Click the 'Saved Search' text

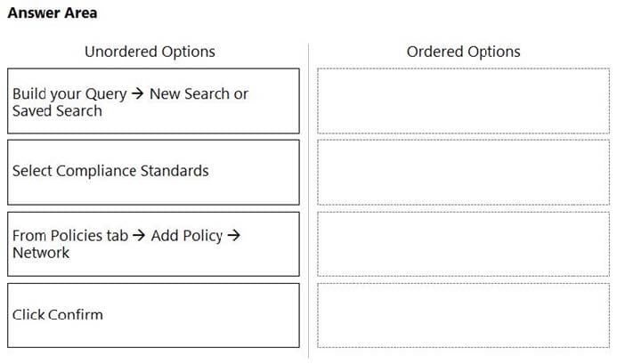(x=58, y=111)
